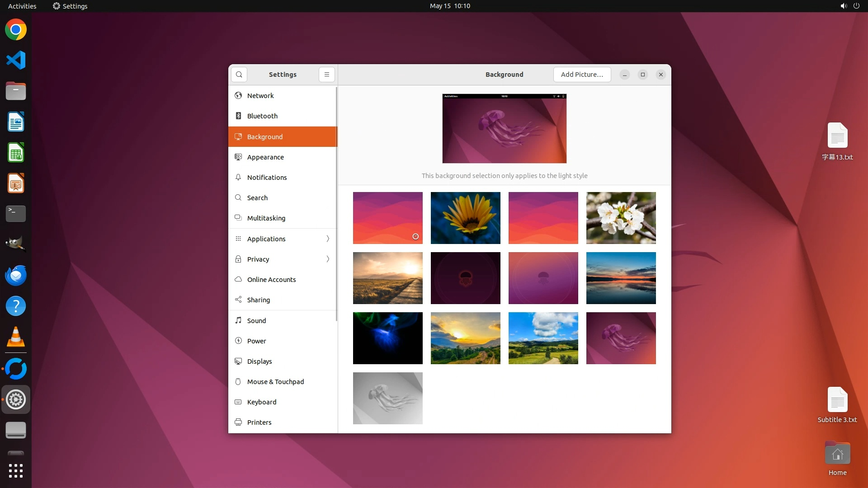Open the system power menu in top bar
This screenshot has height=488, width=868.
[856, 6]
